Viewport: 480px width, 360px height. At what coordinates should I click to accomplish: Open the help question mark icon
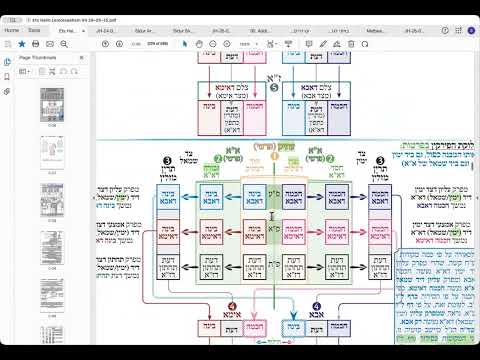(x=445, y=30)
